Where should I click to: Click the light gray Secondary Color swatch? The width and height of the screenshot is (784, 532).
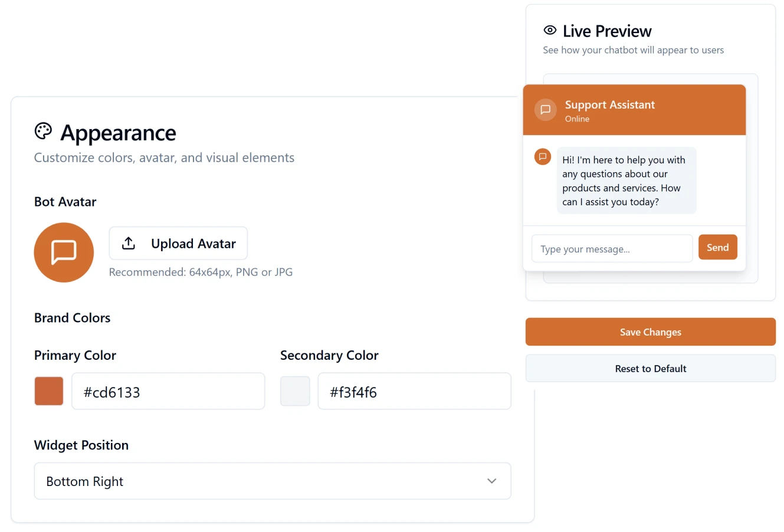click(295, 392)
